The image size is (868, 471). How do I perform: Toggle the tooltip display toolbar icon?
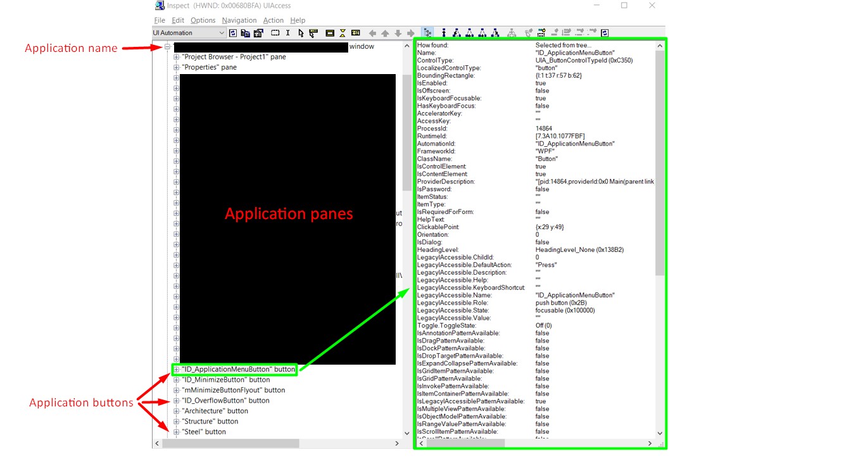point(312,32)
